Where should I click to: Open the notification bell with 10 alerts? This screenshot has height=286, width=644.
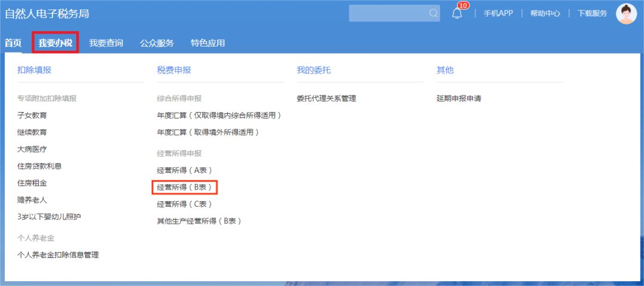pos(457,13)
